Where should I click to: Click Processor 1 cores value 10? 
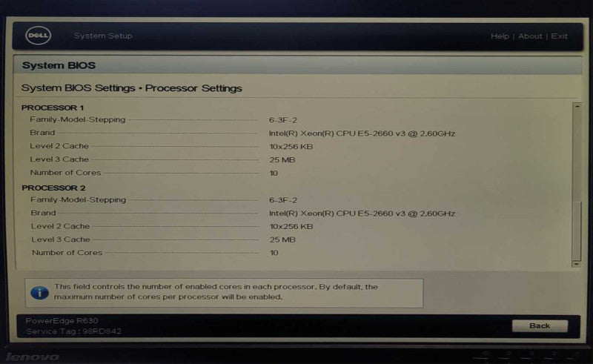[x=274, y=173]
